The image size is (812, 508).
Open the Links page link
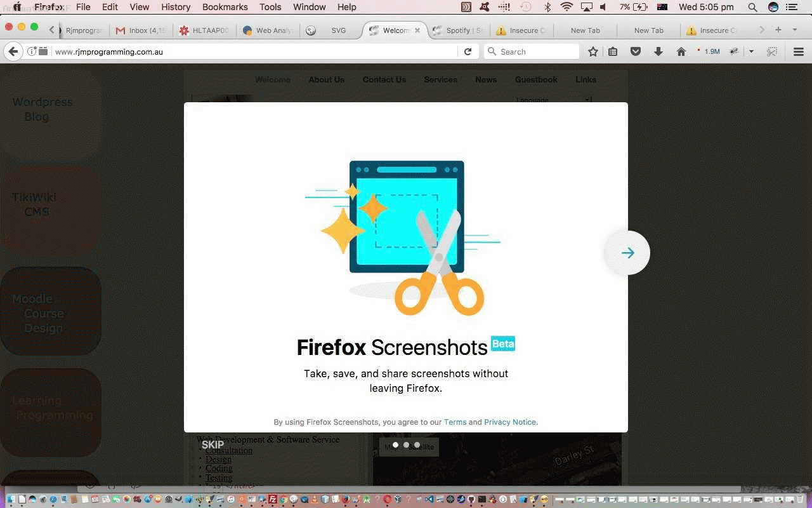tap(586, 79)
